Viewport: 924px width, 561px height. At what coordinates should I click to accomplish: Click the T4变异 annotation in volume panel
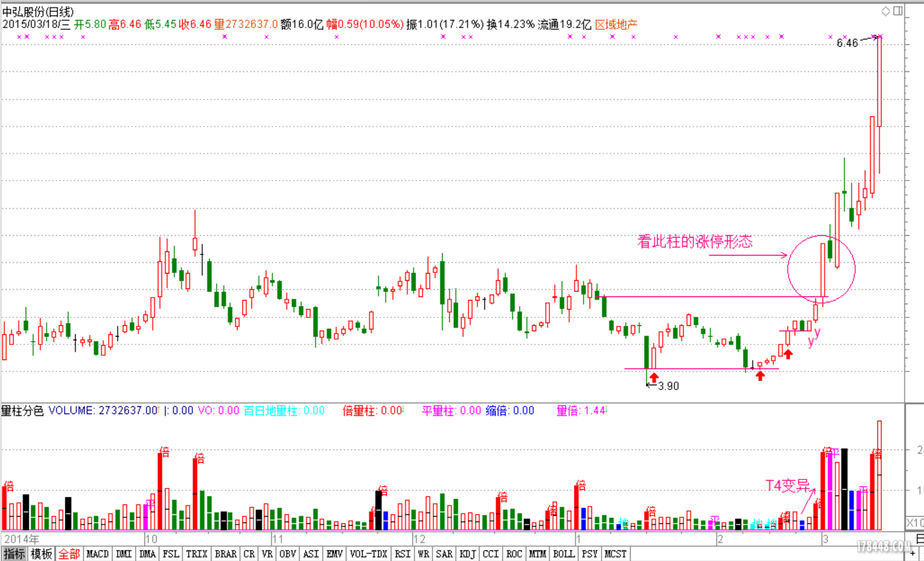(x=787, y=485)
